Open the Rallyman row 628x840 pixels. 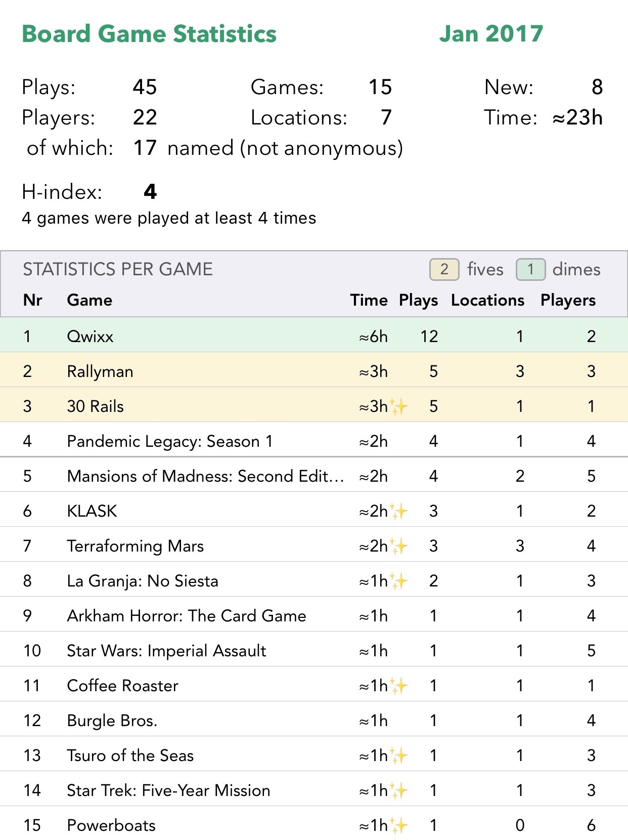(x=100, y=371)
